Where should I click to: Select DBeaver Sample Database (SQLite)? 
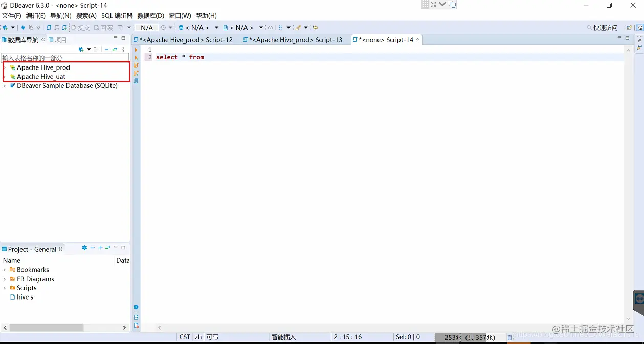tap(67, 86)
